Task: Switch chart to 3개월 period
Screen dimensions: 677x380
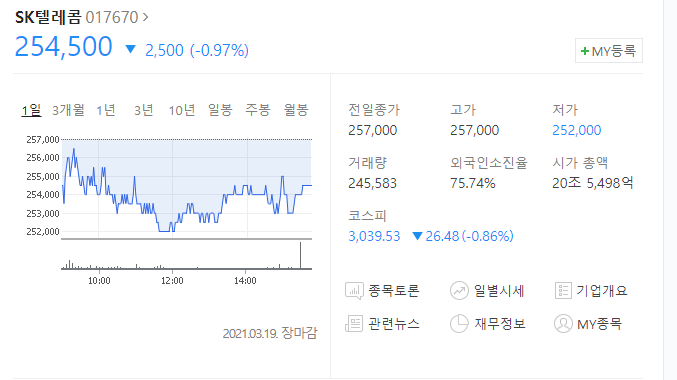Action: 68,110
